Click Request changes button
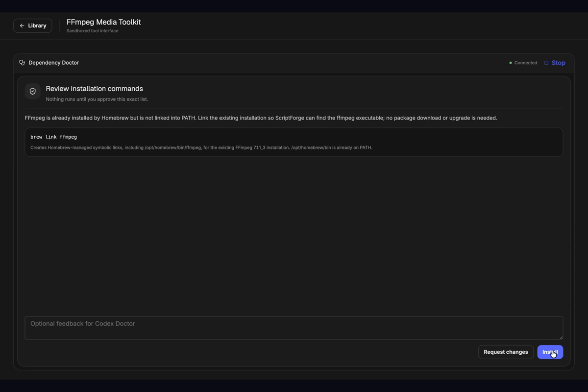 click(x=506, y=352)
